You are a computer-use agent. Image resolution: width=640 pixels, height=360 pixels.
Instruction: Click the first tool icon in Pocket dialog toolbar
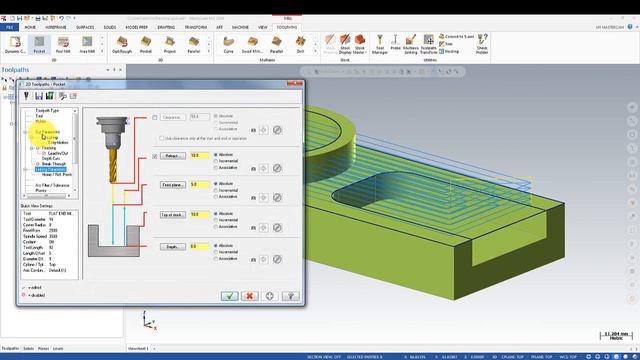27,96
